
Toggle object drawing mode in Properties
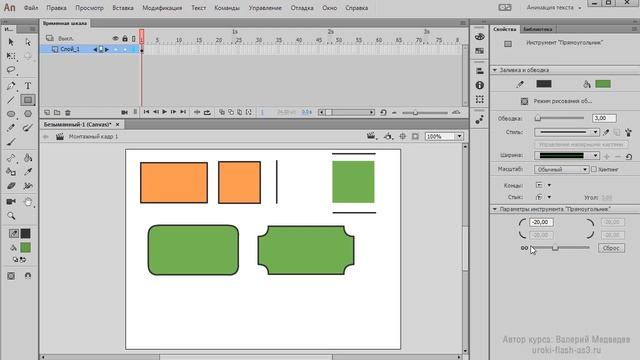coord(524,101)
